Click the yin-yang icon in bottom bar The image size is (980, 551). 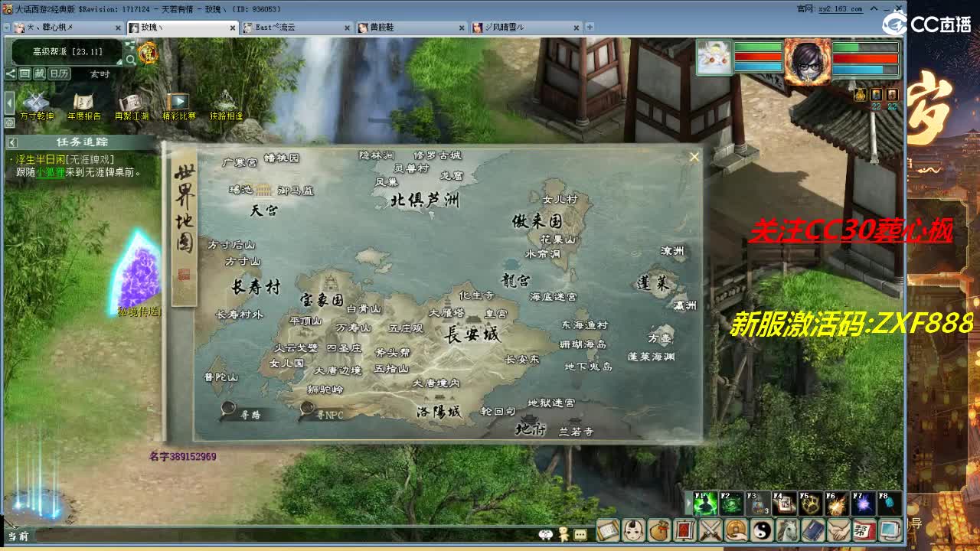[762, 530]
